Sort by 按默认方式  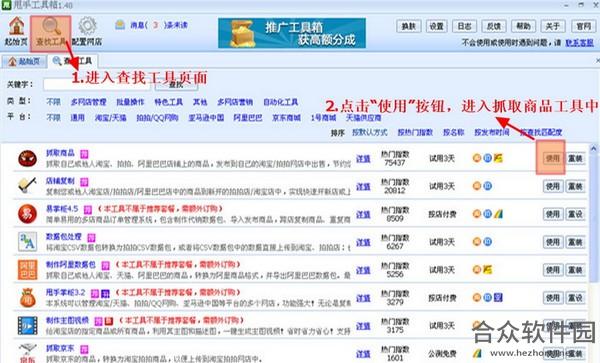click(370, 132)
